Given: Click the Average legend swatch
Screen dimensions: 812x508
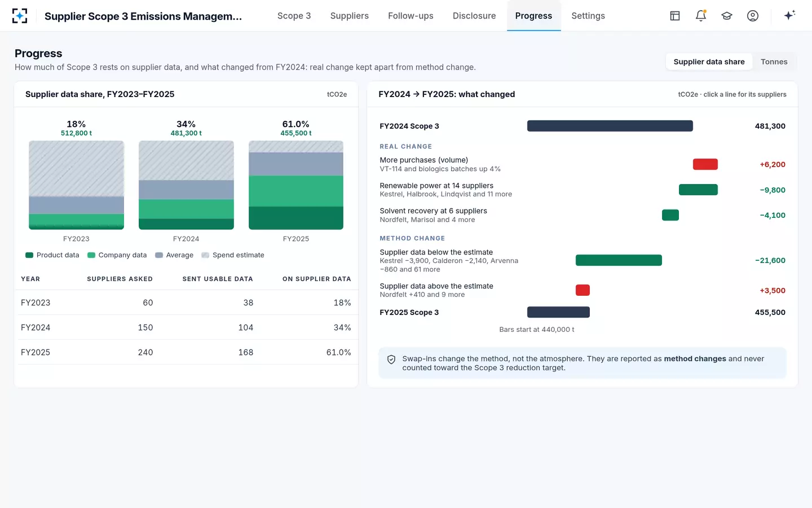Looking at the screenshot, I should coord(159,255).
